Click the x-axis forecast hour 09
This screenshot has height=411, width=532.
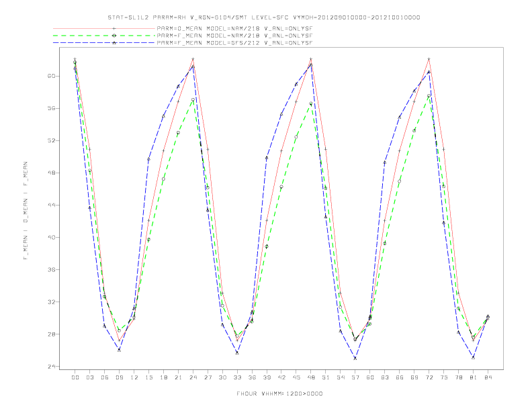tap(119, 377)
